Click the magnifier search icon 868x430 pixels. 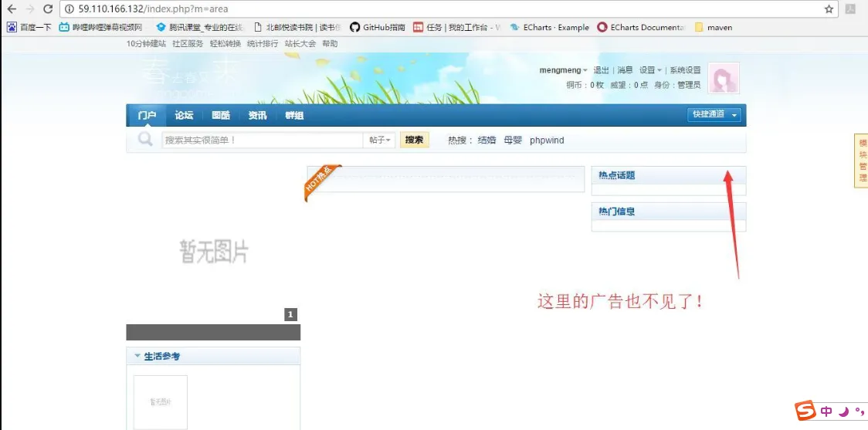pos(145,140)
